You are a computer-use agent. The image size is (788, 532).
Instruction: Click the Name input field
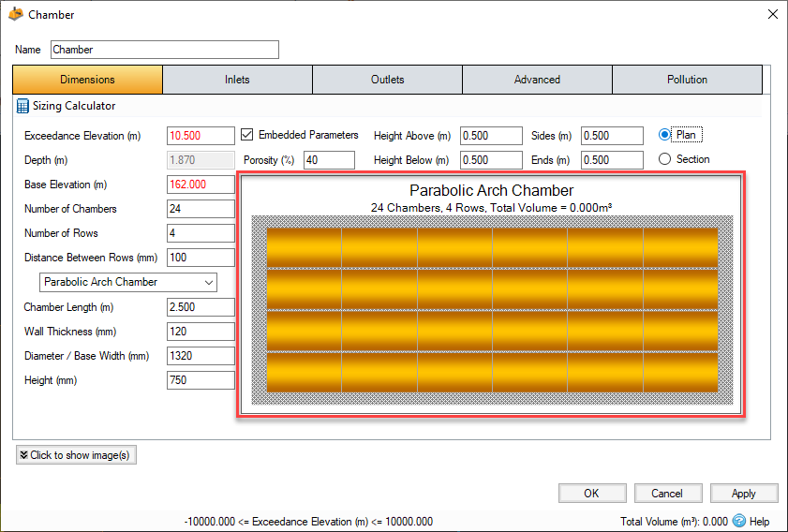tap(165, 50)
